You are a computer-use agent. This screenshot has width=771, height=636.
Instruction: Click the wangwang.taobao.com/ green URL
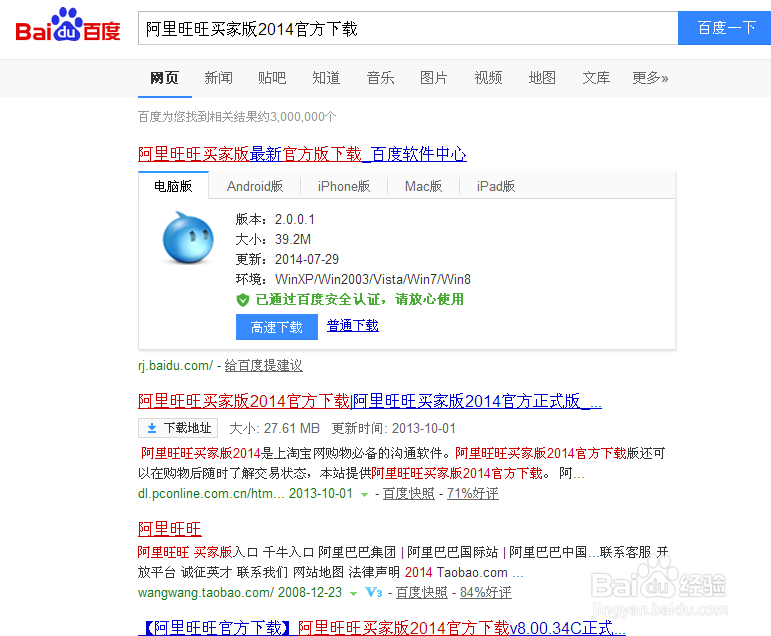pyautogui.click(x=206, y=592)
